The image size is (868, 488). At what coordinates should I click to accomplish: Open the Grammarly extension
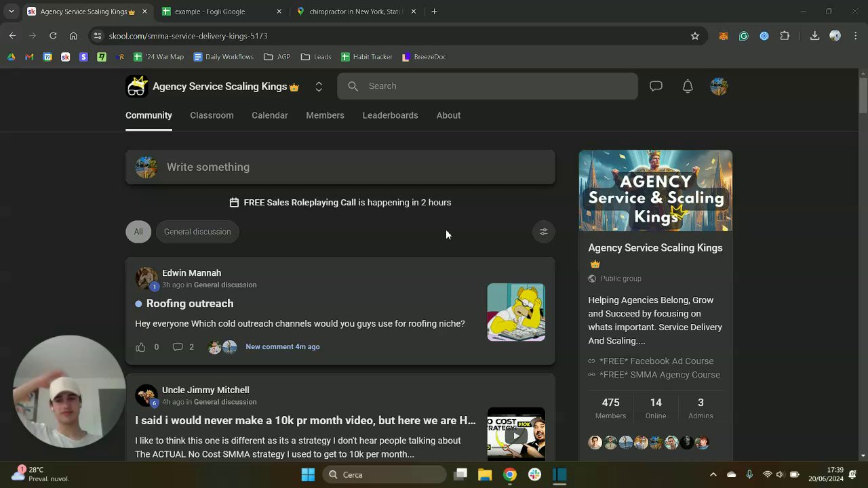(x=744, y=36)
